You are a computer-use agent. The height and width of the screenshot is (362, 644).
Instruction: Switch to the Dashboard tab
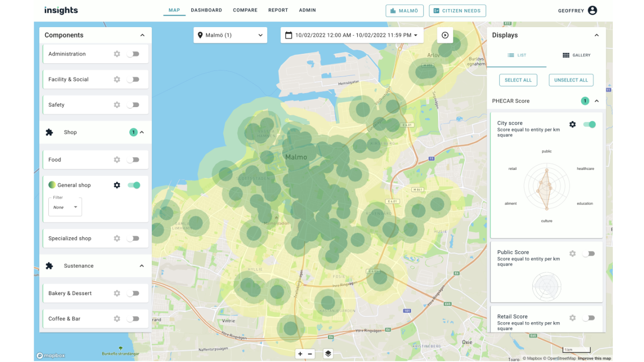coord(206,10)
